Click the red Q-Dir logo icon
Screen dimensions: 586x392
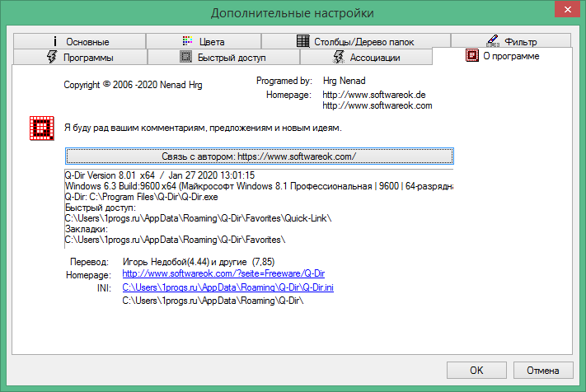[40, 128]
